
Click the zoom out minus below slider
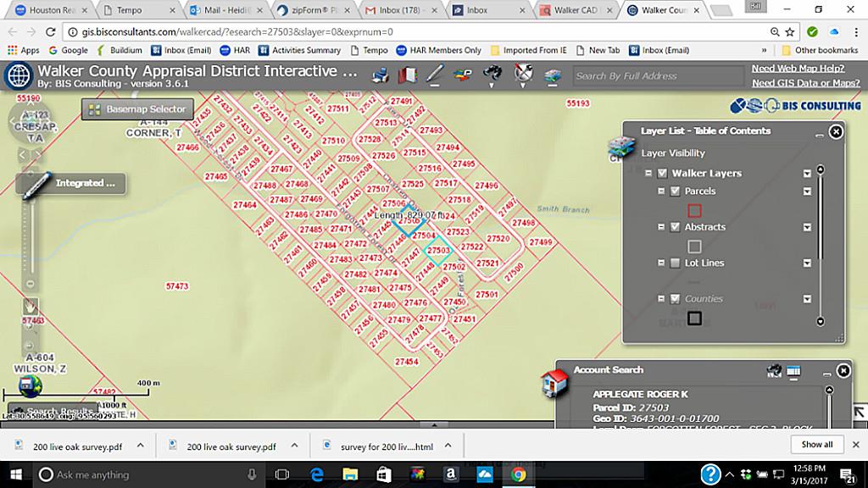click(31, 284)
